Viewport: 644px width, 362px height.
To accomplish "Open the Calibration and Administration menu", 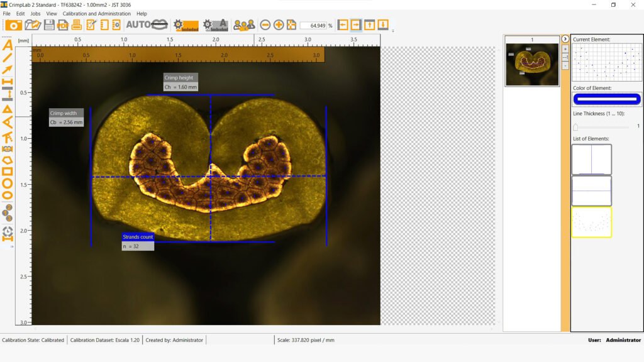I will point(97,13).
